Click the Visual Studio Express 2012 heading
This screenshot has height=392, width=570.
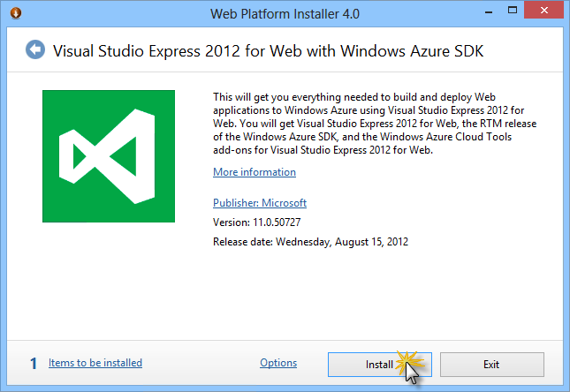(x=267, y=50)
